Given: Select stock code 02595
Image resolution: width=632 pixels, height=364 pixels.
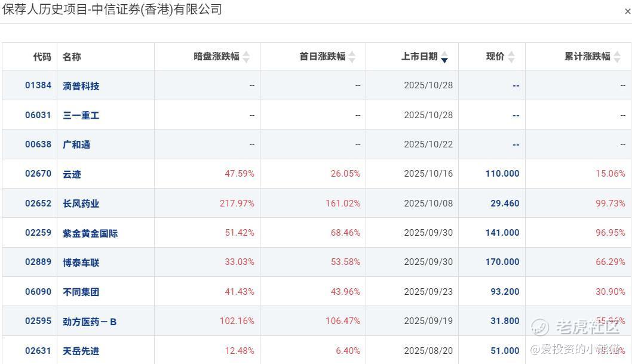Looking at the screenshot, I should click(38, 321).
